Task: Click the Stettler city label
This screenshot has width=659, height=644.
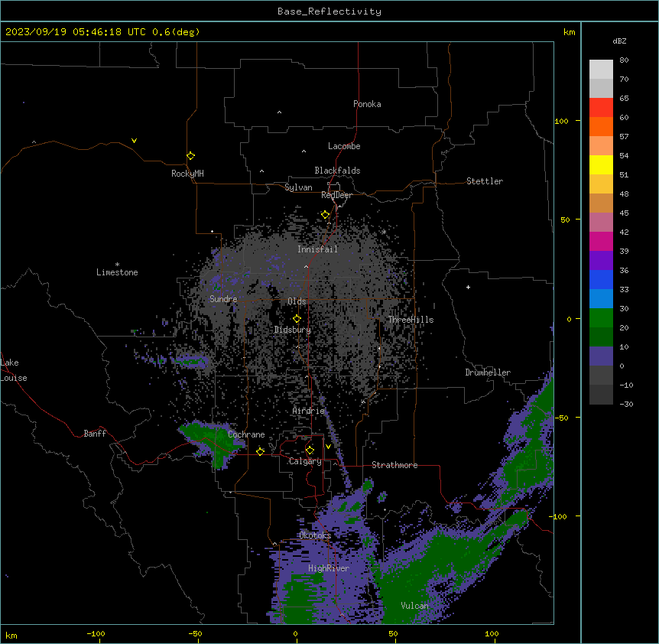Action: (x=485, y=181)
